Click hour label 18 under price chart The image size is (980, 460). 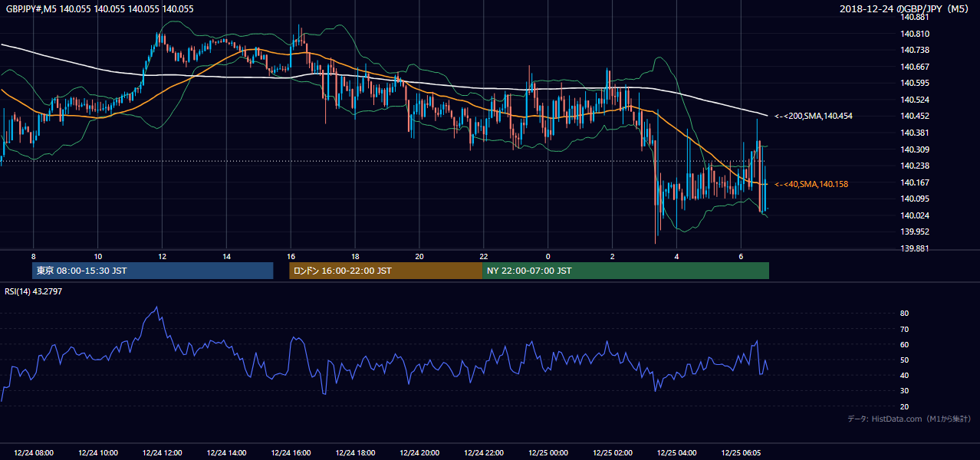355,256
